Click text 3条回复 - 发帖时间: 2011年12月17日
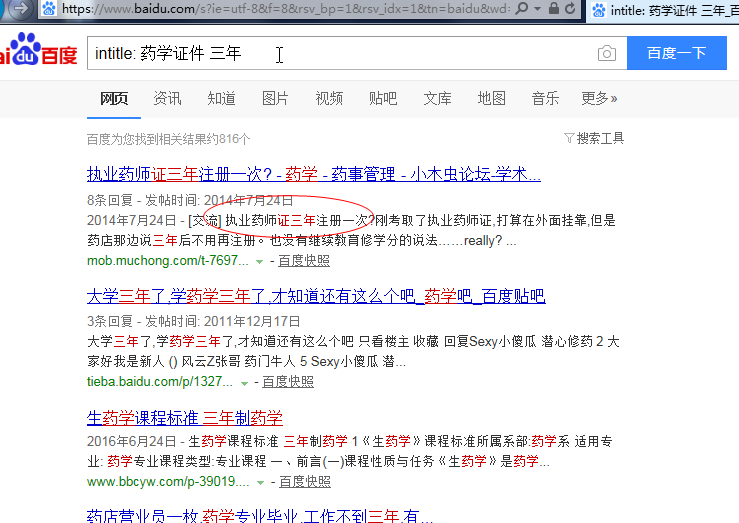Viewport: 739px width, 523px height. coord(194,321)
